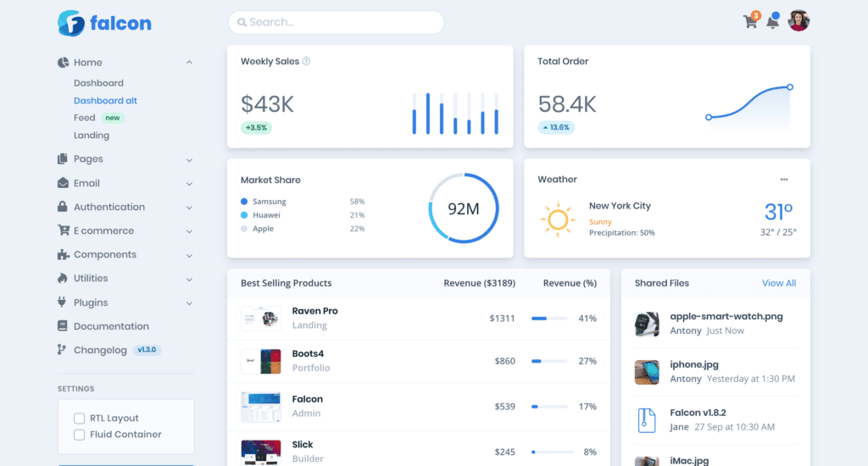Click the Email envelope icon
The width and height of the screenshot is (868, 466).
pos(63,183)
